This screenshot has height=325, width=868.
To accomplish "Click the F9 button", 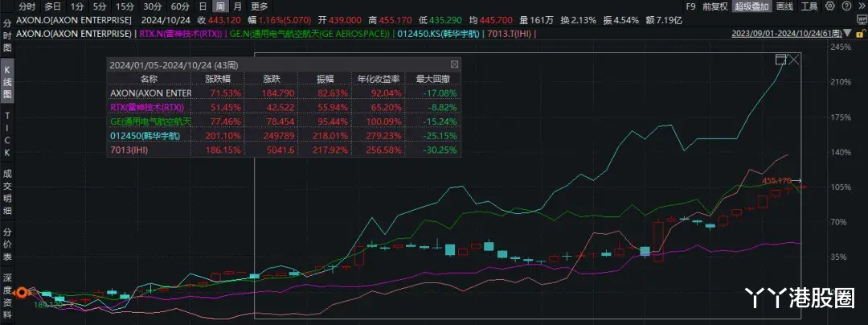I will (690, 6).
